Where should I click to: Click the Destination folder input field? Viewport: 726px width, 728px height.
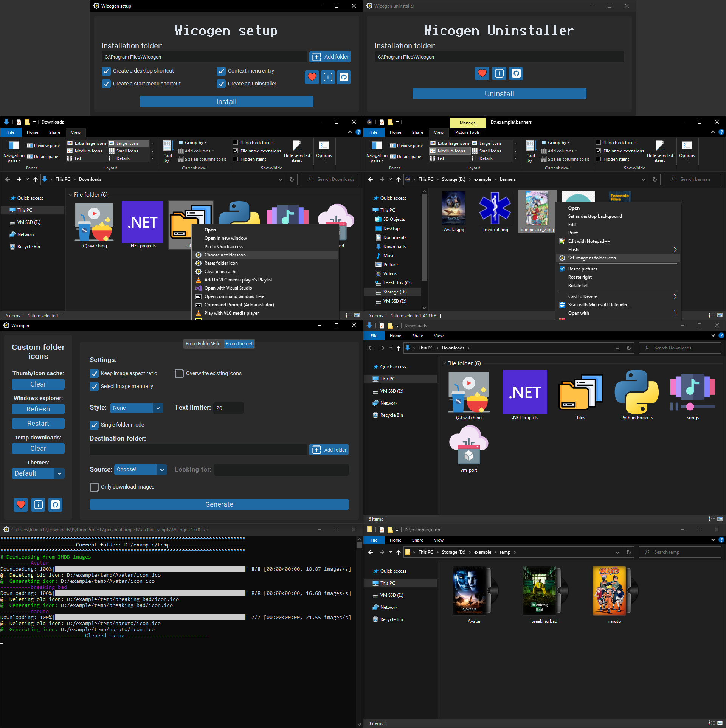(x=198, y=450)
